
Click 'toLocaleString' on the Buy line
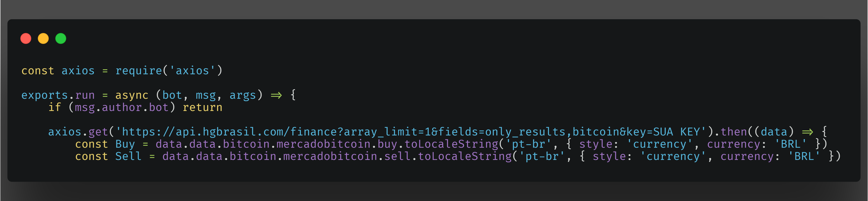451,144
